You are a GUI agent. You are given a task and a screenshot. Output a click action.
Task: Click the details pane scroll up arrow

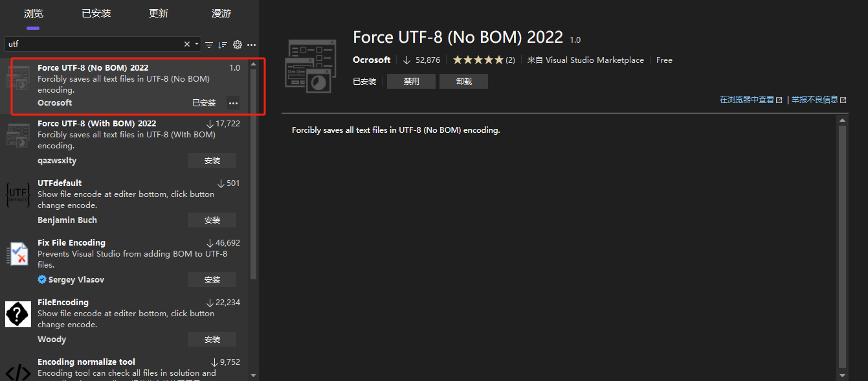click(842, 120)
